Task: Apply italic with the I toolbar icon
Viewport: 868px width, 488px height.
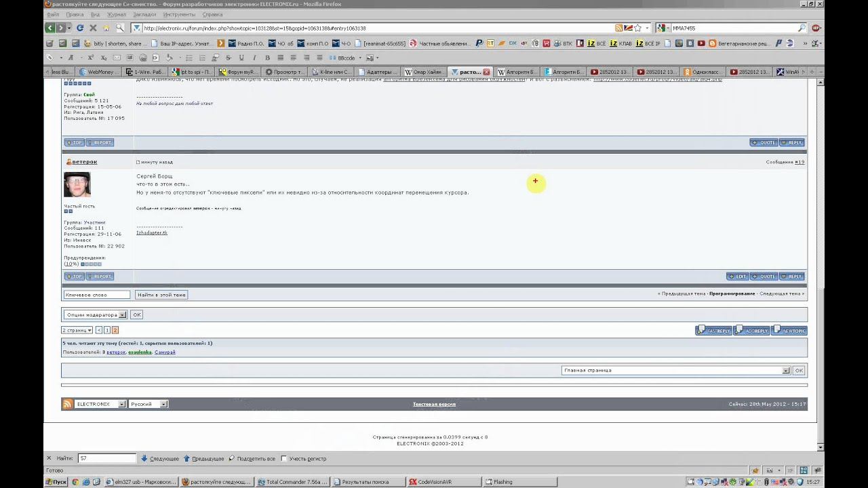Action: coord(254,58)
